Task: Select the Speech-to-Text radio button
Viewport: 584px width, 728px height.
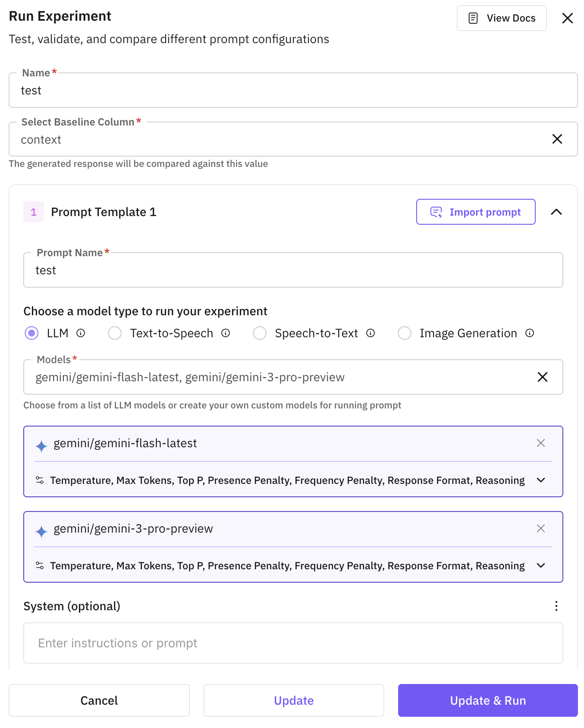Action: [x=260, y=333]
